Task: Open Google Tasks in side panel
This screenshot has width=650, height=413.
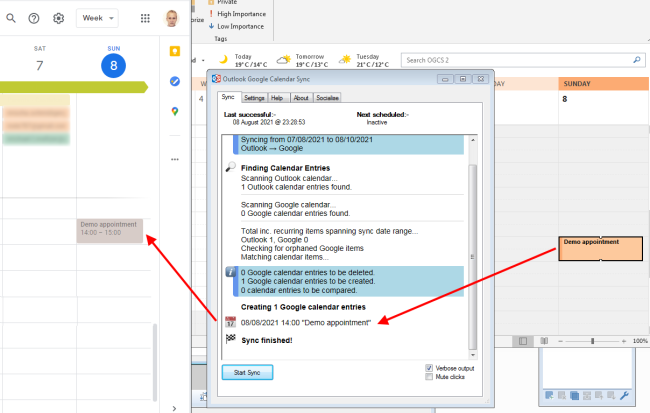Action: 174,81
